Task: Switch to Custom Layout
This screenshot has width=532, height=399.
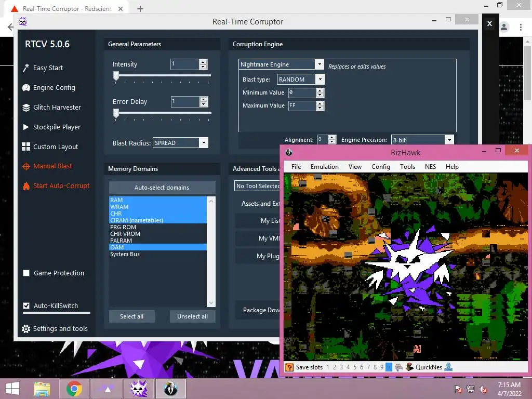Action: pyautogui.click(x=50, y=147)
